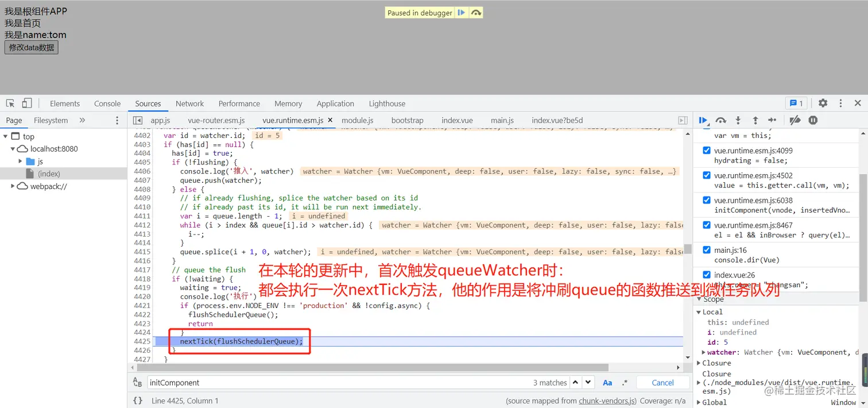The image size is (868, 408).
Task: Step over in the paused debugger overlay
Action: pos(476,13)
